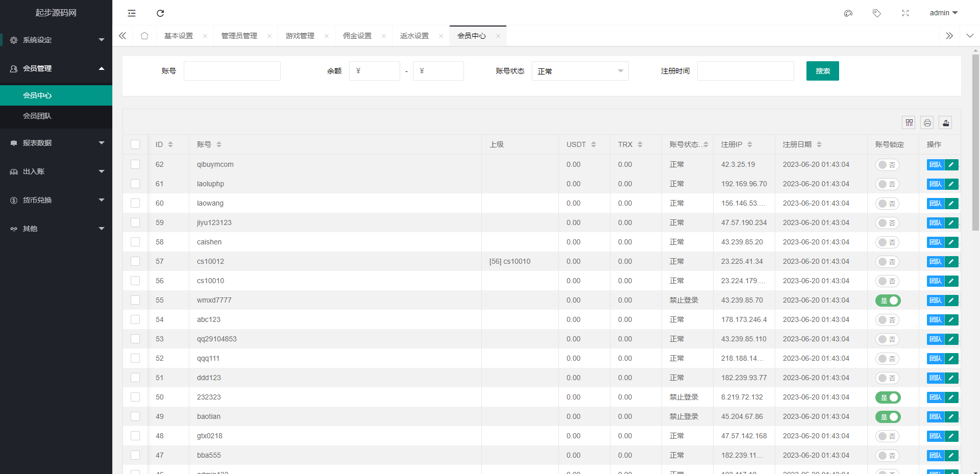Go to home tab icon

(144, 36)
